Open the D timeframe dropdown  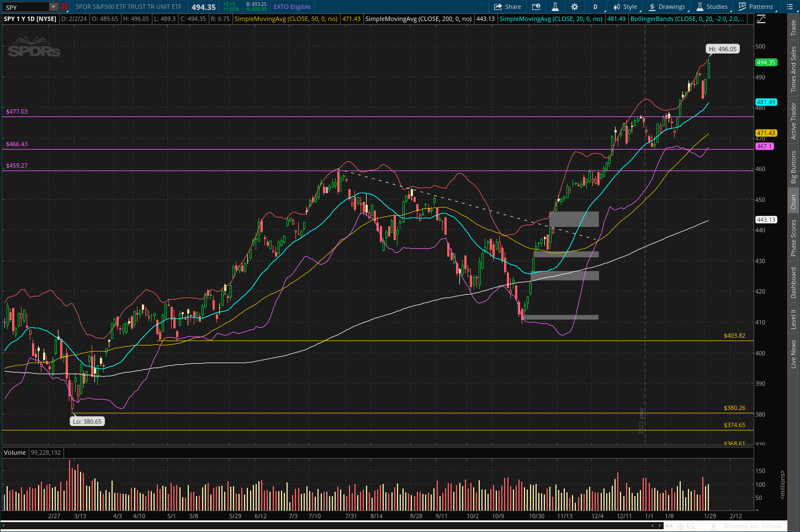click(x=595, y=7)
